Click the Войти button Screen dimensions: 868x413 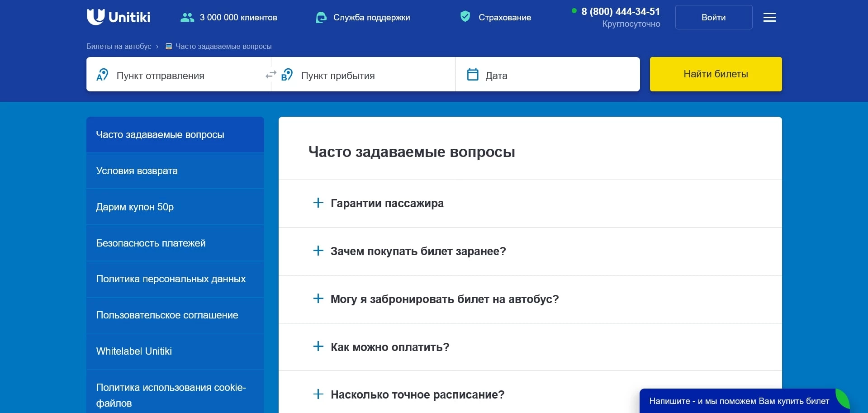(713, 17)
